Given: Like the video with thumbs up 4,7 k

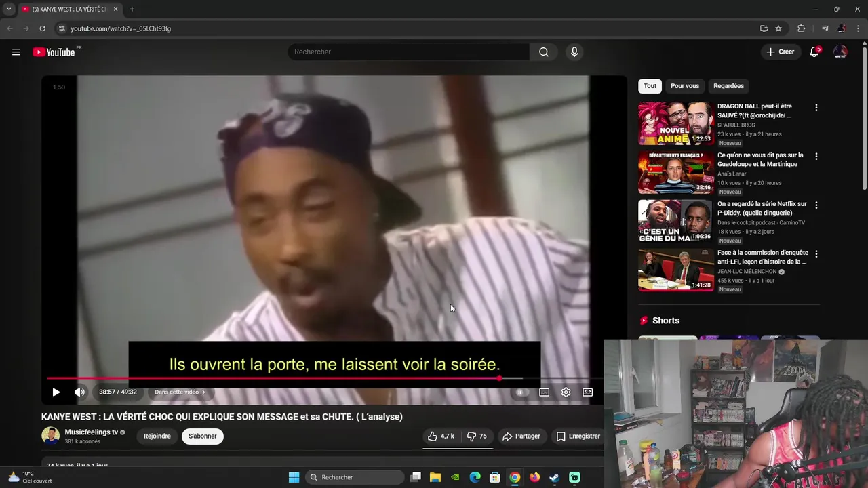Looking at the screenshot, I should [441, 436].
